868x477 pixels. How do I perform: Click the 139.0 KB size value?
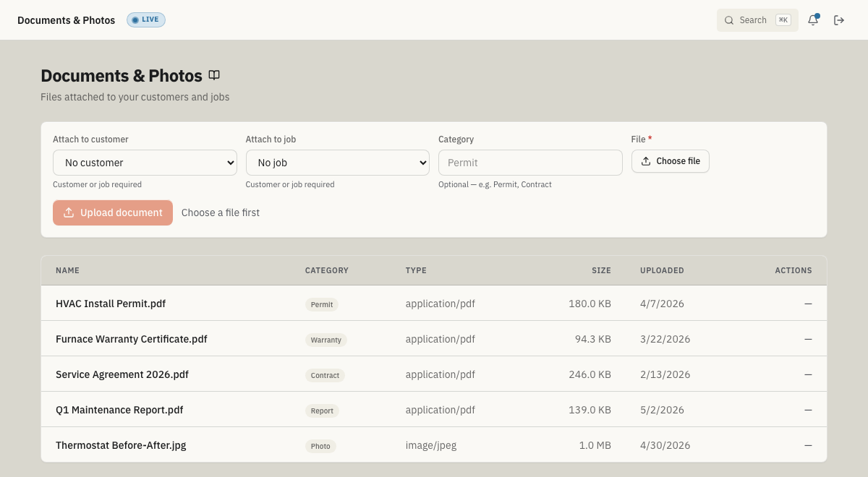pos(590,410)
